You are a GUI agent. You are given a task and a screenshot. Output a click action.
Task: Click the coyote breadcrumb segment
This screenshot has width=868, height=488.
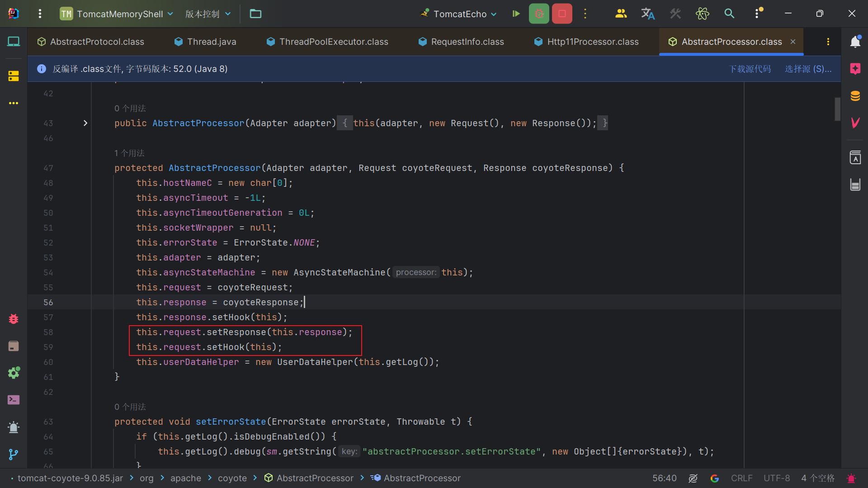232,478
